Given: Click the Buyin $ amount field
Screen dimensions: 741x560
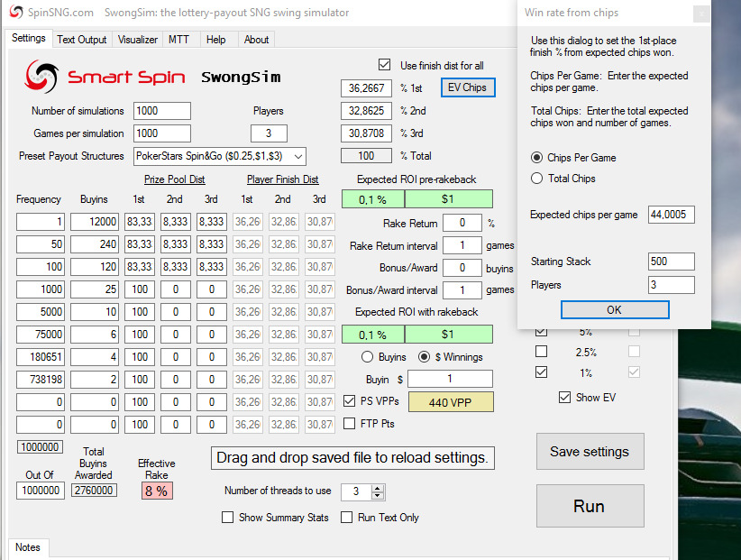Looking at the screenshot, I should pos(450,379).
